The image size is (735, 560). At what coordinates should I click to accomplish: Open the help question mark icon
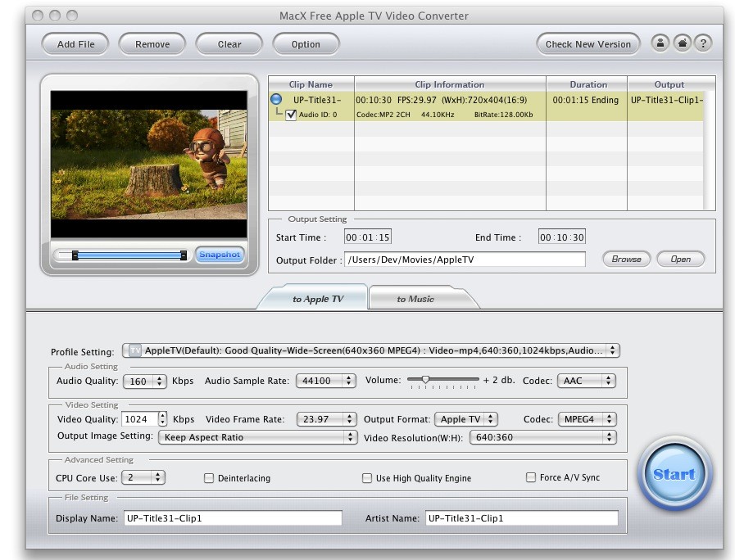pyautogui.click(x=703, y=43)
